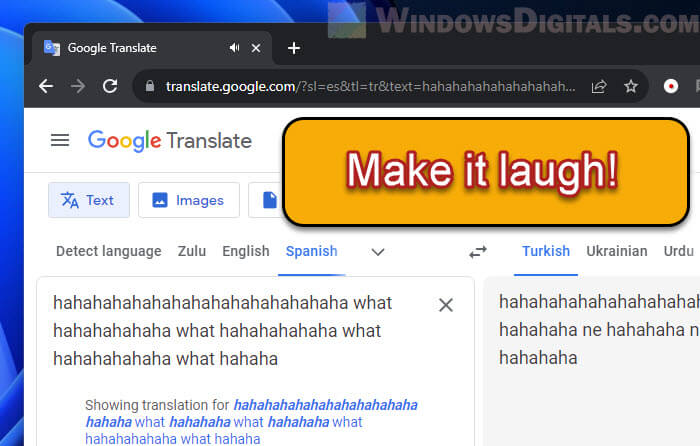Click the padlock site info icon
The height and width of the screenshot is (446, 700).
(150, 86)
